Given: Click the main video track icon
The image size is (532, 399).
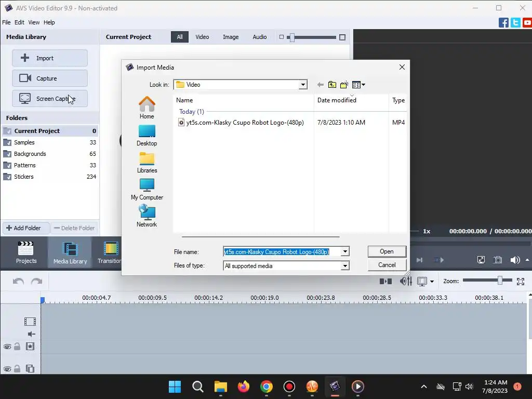Looking at the screenshot, I should click(30, 321).
